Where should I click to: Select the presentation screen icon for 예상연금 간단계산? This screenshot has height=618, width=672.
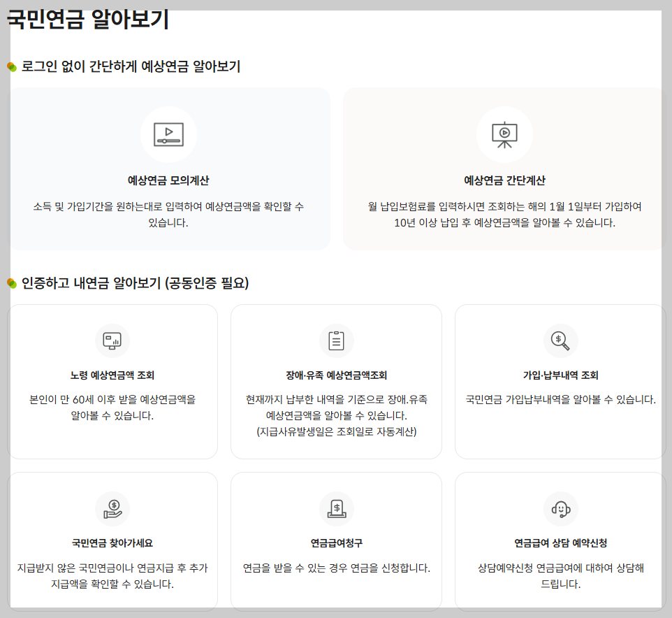coord(504,134)
